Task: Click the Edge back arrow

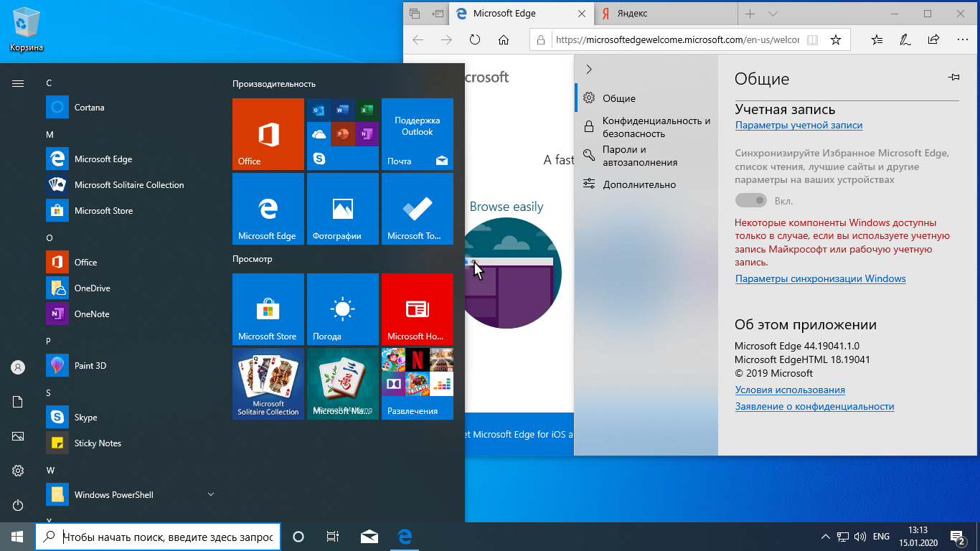Action: tap(418, 39)
